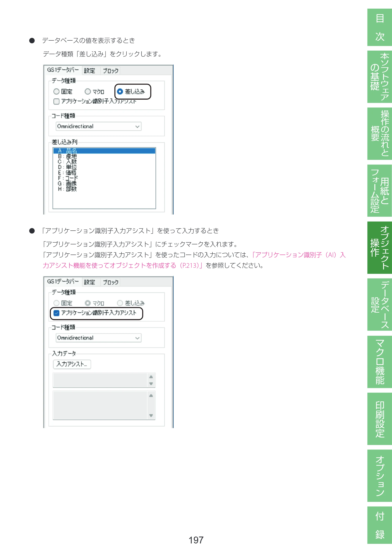
Task: Switch to 設定 tab in the lower dialog
Action: (x=90, y=282)
